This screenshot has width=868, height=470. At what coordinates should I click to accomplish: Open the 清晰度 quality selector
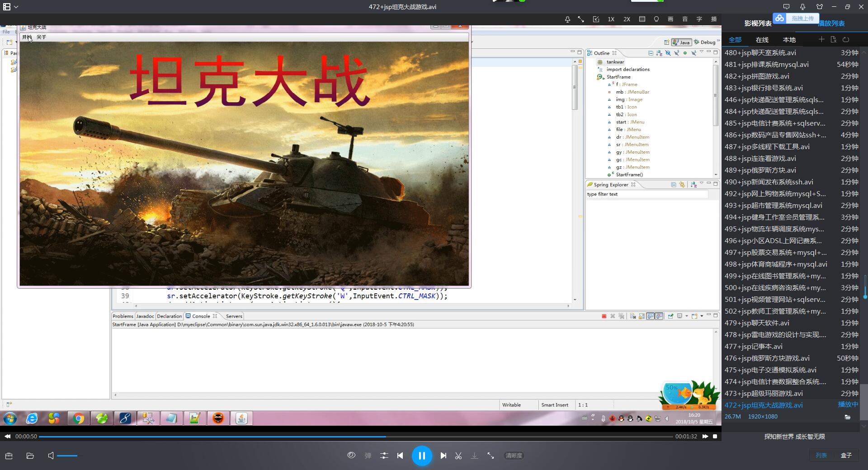pos(514,456)
